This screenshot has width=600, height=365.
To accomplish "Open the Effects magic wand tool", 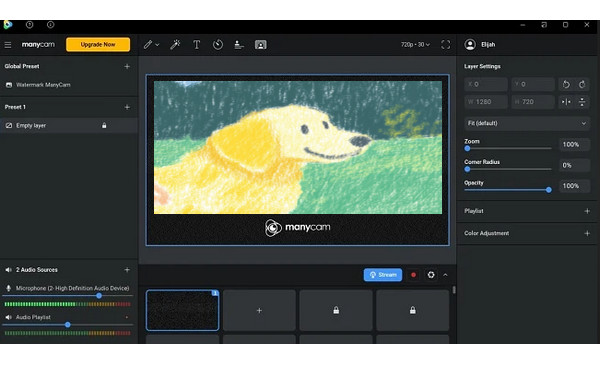I will point(175,45).
